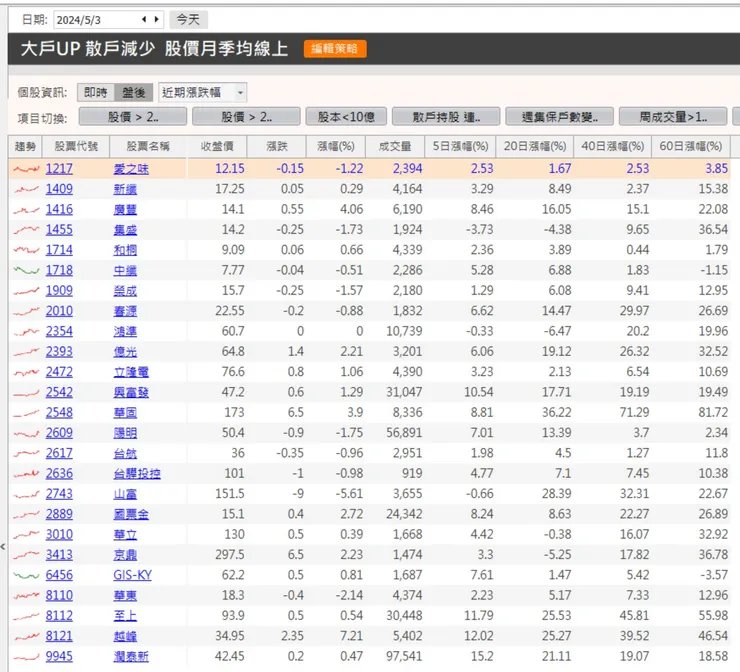Sort by 漲幅(%) column header
The image size is (740, 672).
point(336,146)
